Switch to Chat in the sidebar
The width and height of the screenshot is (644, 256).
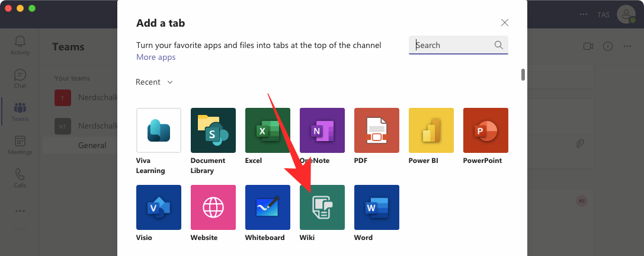tap(20, 78)
